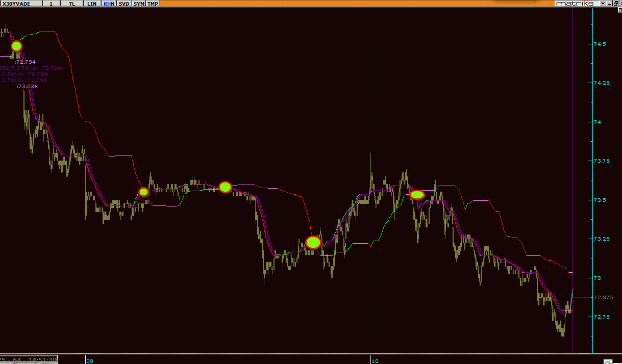The image size is (622, 364).
Task: Click the oval green signal marker near 73.5
Action: tap(417, 195)
